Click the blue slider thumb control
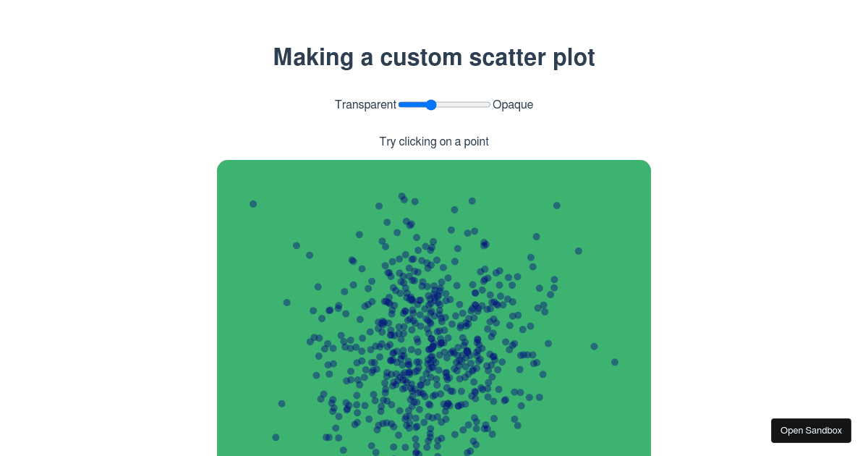This screenshot has width=868, height=456. [x=431, y=105]
